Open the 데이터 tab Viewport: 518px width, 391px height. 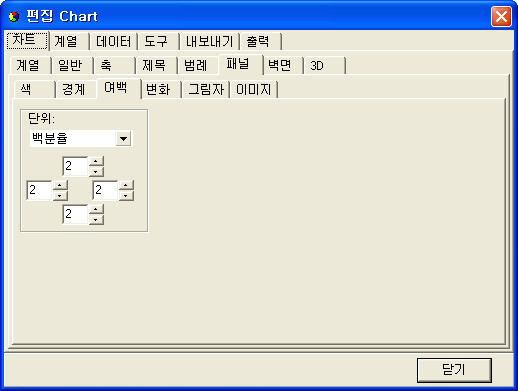(114, 42)
